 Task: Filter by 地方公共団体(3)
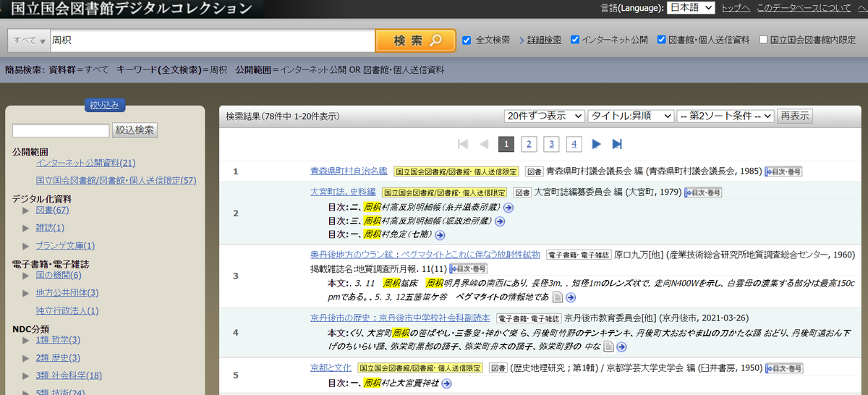click(x=67, y=293)
